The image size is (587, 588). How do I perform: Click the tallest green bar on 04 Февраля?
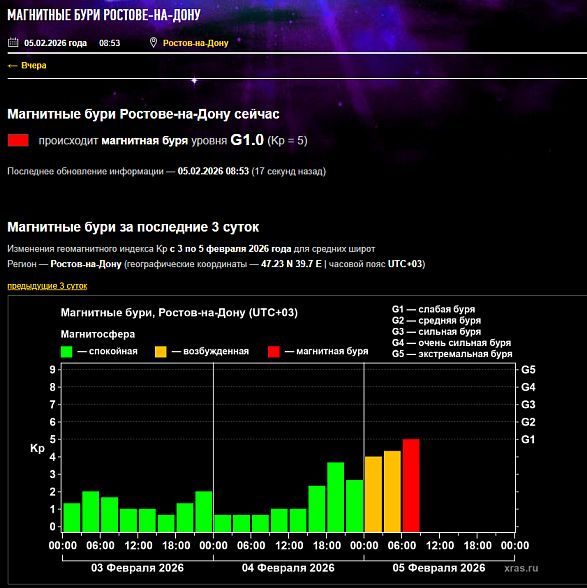tap(336, 497)
